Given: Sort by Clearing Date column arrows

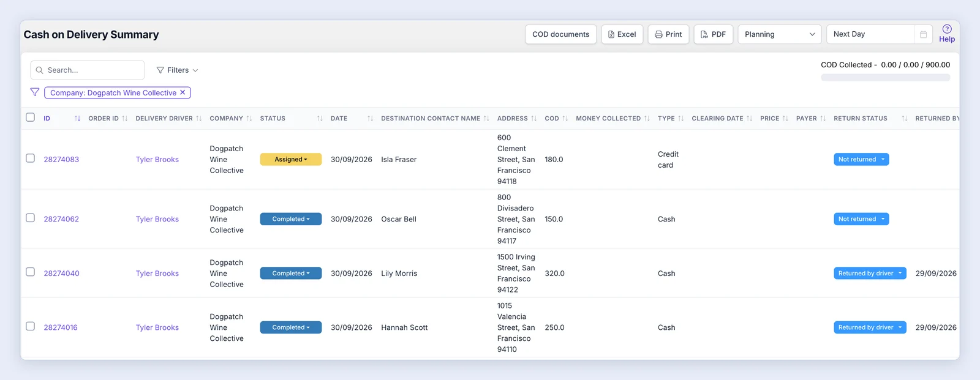Looking at the screenshot, I should click(749, 119).
